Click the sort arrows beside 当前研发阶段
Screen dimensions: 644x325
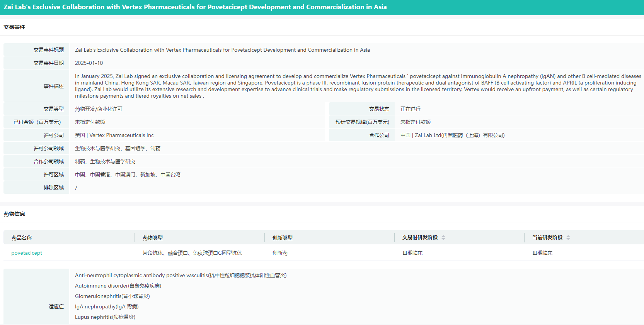568,238
